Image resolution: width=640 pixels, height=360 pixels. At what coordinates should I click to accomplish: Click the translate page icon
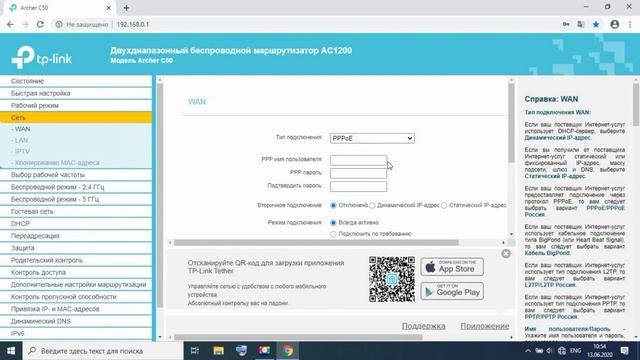coord(580,24)
